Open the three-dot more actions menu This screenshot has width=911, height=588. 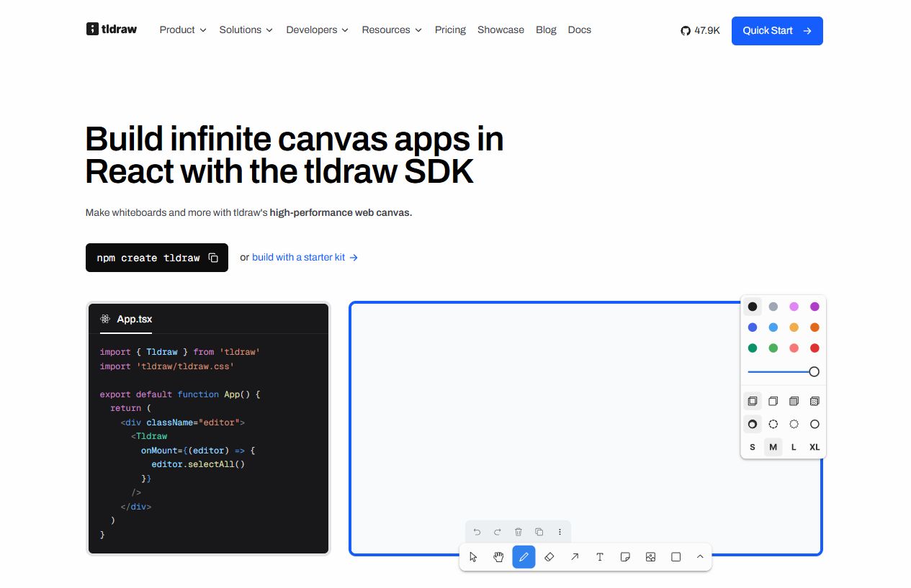[x=560, y=532]
